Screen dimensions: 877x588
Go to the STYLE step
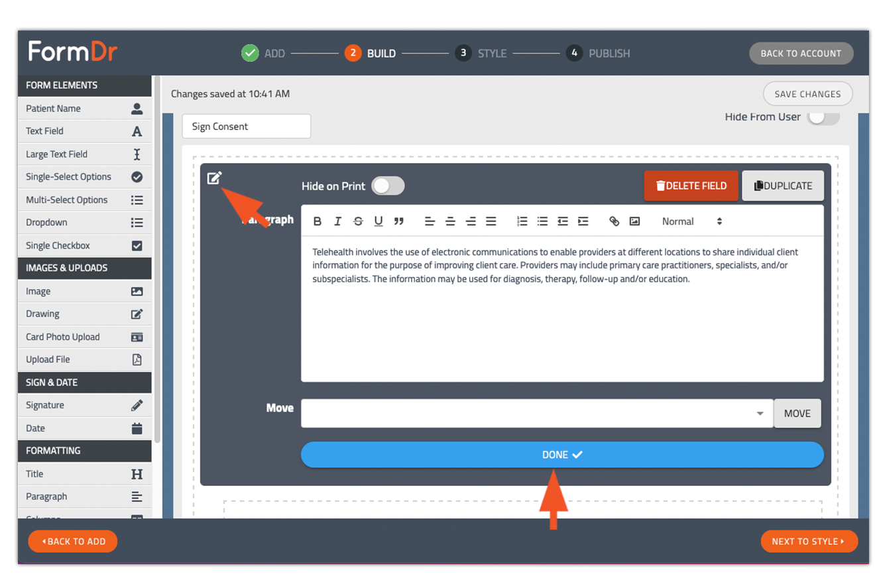click(x=481, y=54)
